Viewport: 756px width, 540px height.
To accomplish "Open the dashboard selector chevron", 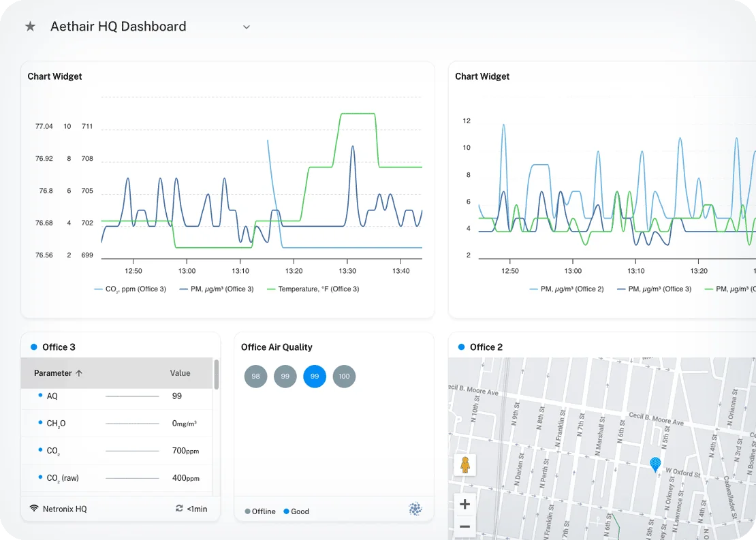I will point(247,27).
